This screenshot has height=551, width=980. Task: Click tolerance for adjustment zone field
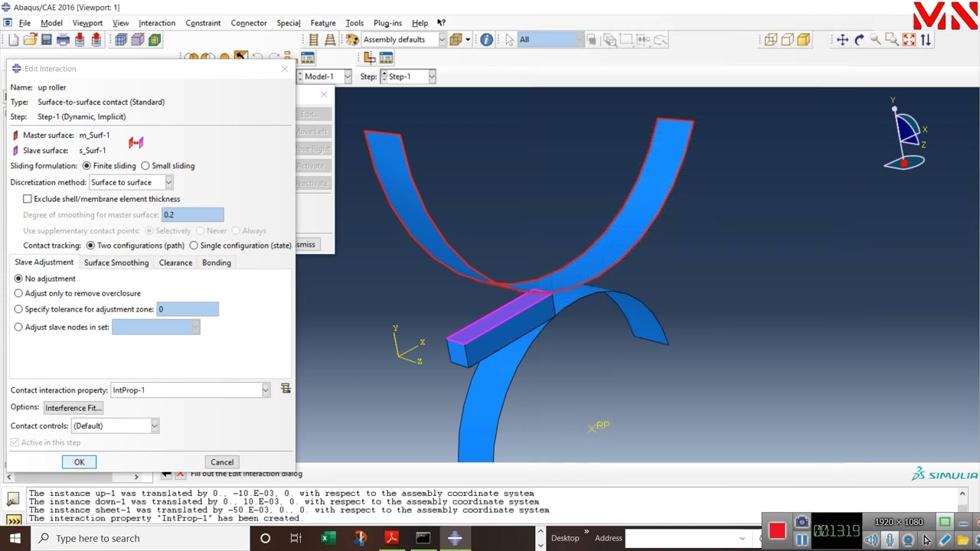188,309
